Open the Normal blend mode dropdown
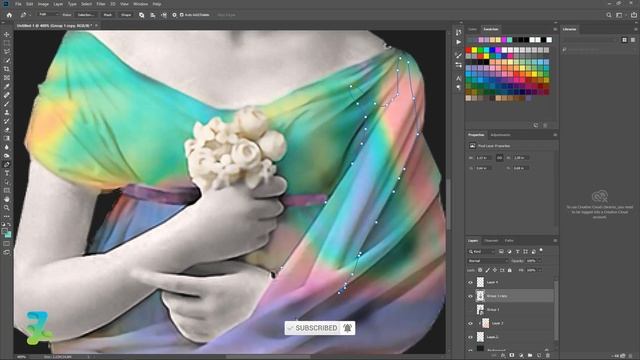 point(487,261)
